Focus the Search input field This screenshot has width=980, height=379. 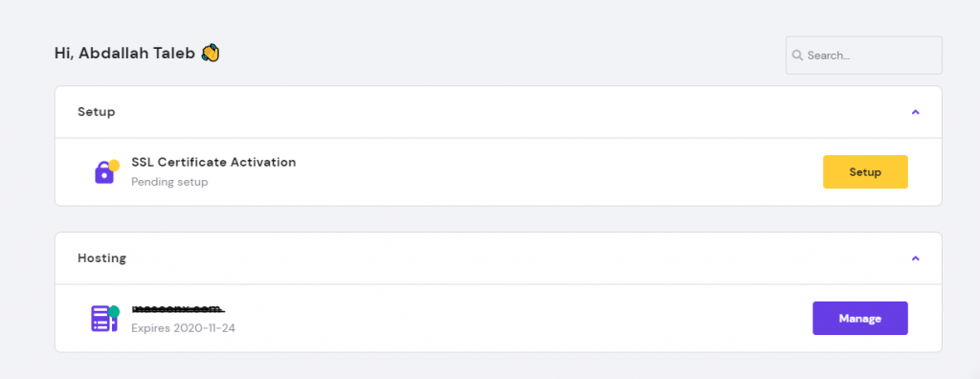click(x=864, y=56)
